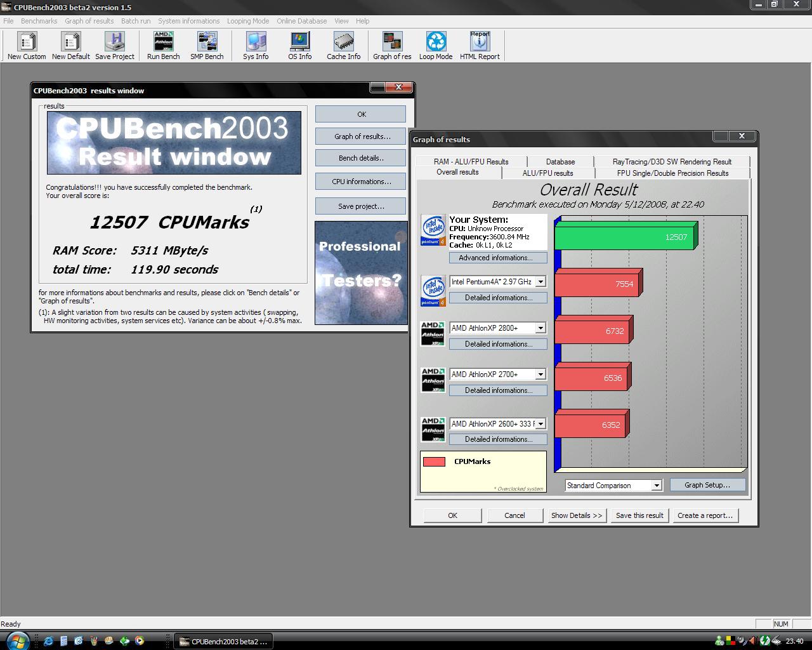The width and height of the screenshot is (812, 650).
Task: Switch to the Database tab
Action: pos(561,162)
